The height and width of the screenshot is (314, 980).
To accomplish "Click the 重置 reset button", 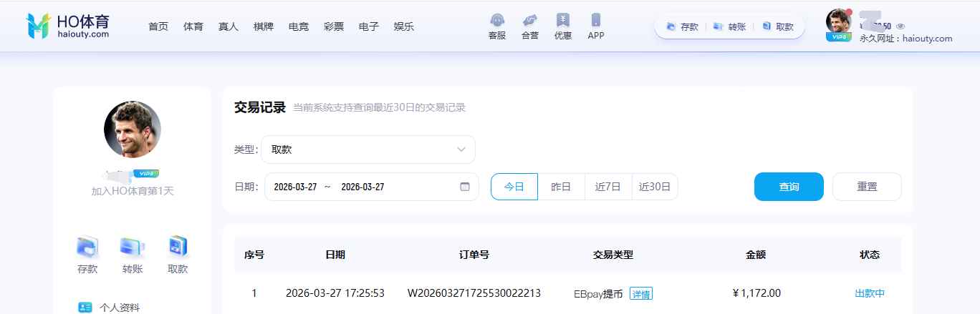I will 867,187.
